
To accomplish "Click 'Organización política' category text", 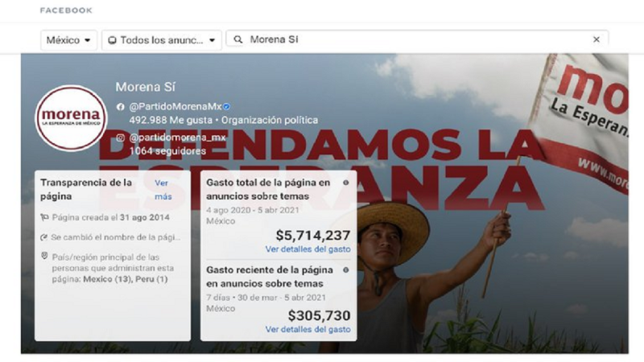I will tap(270, 120).
